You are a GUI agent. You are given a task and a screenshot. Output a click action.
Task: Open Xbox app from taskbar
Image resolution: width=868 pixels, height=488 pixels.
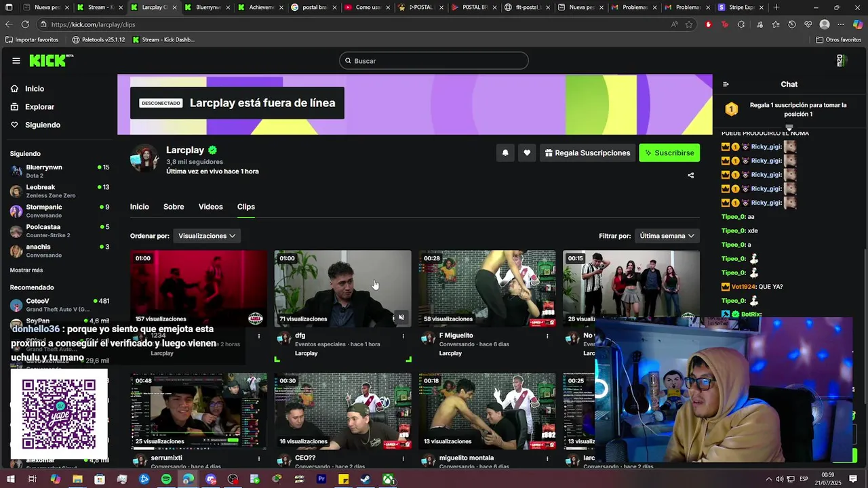click(388, 479)
